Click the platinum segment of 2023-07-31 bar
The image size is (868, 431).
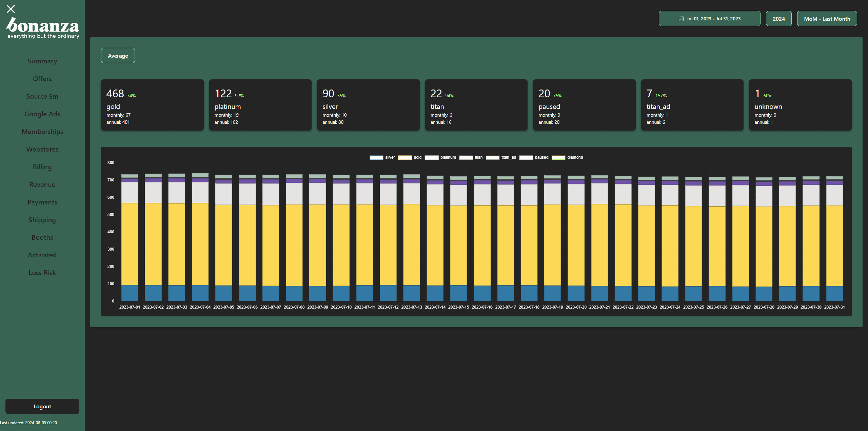tap(834, 195)
